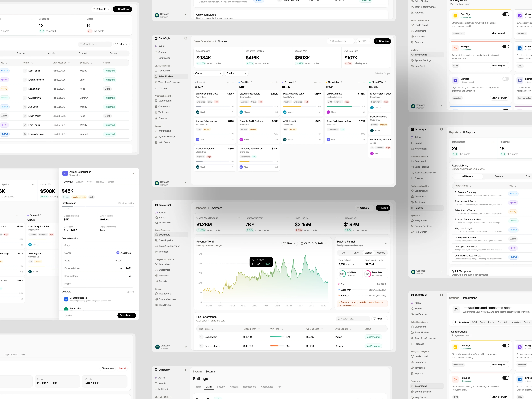Click the plus icon in Lead column
The width and height of the screenshot is (532, 399).
tap(233, 82)
